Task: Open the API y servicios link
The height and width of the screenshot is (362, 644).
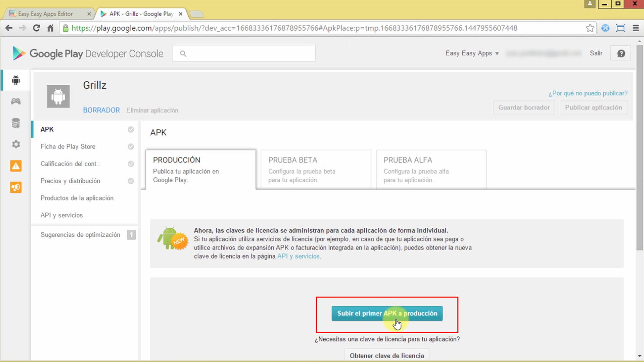Action: coord(299,256)
